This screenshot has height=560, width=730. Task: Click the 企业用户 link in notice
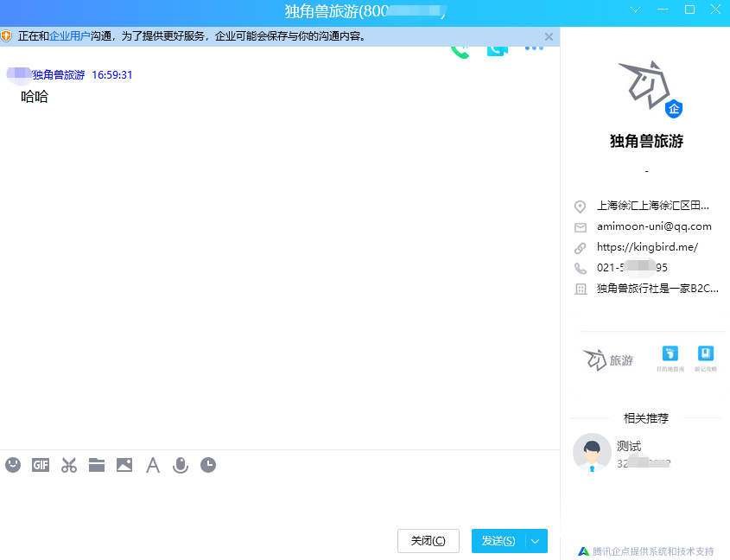70,36
